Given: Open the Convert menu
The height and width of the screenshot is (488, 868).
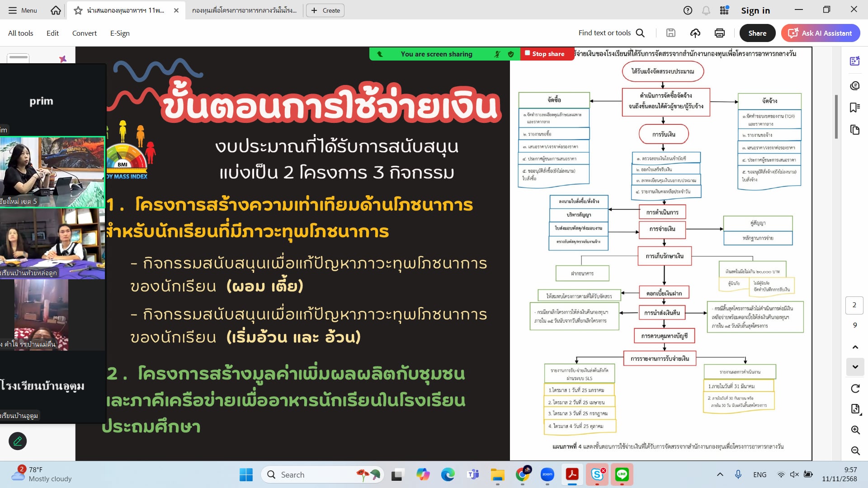Looking at the screenshot, I should (84, 33).
